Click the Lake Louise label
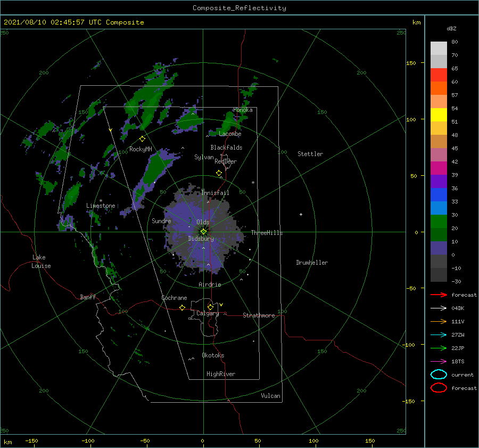 41,262
